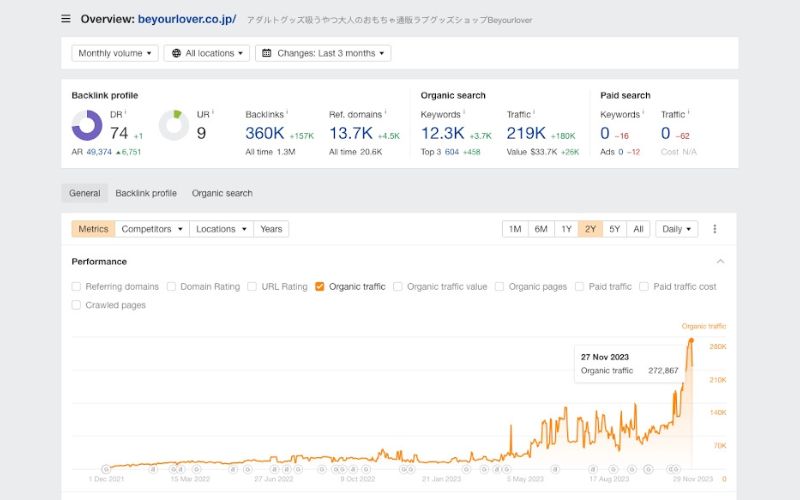This screenshot has width=800, height=500.
Task: Open the three-dot chart options menu
Action: [714, 229]
